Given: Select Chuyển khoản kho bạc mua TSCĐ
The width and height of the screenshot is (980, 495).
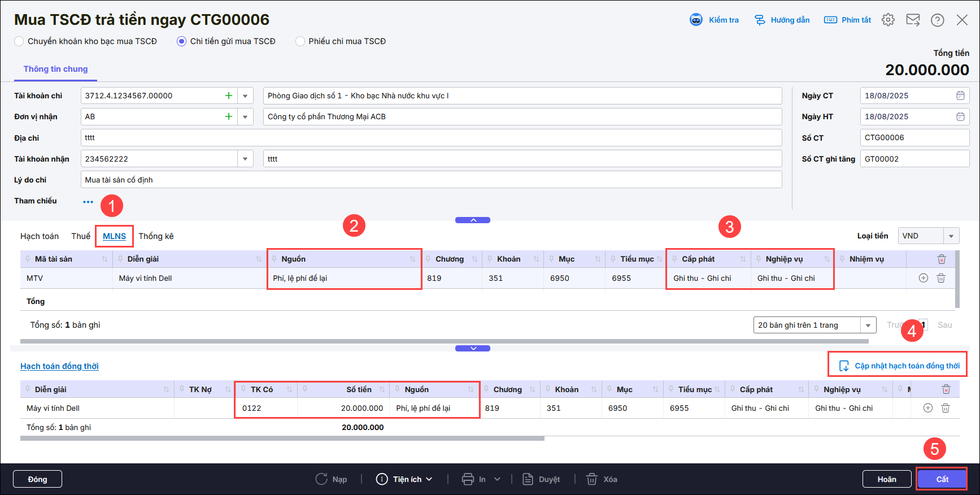Looking at the screenshot, I should (x=19, y=41).
